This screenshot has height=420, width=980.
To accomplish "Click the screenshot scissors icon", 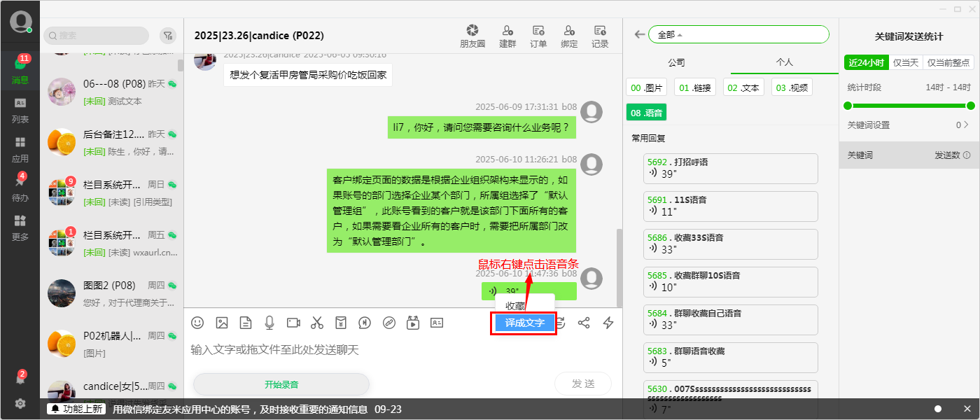I will pyautogui.click(x=317, y=323).
